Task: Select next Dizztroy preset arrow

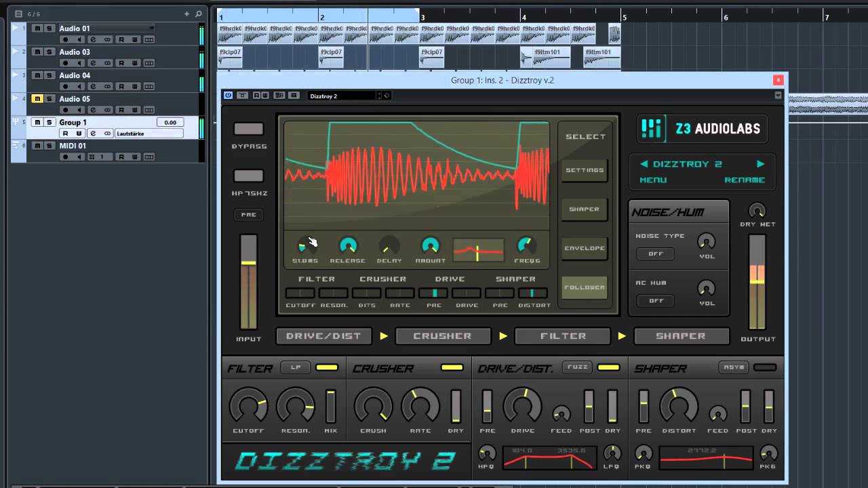Action: pos(760,164)
